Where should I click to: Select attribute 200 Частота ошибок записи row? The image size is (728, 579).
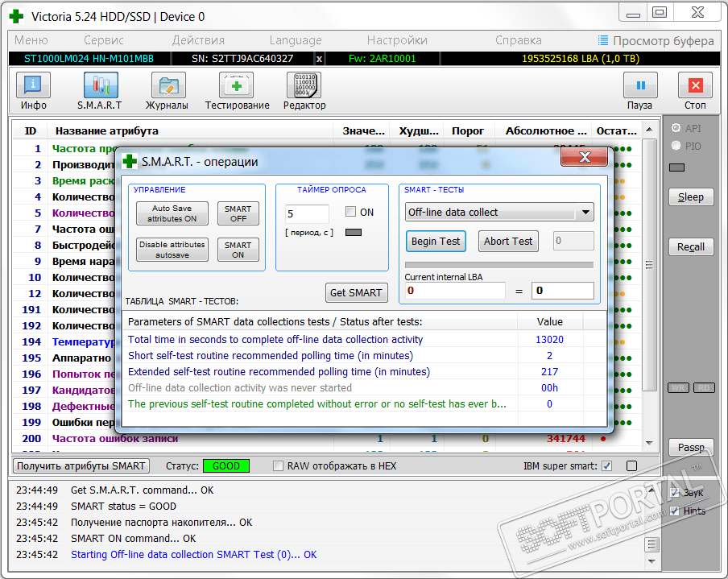(x=327, y=438)
